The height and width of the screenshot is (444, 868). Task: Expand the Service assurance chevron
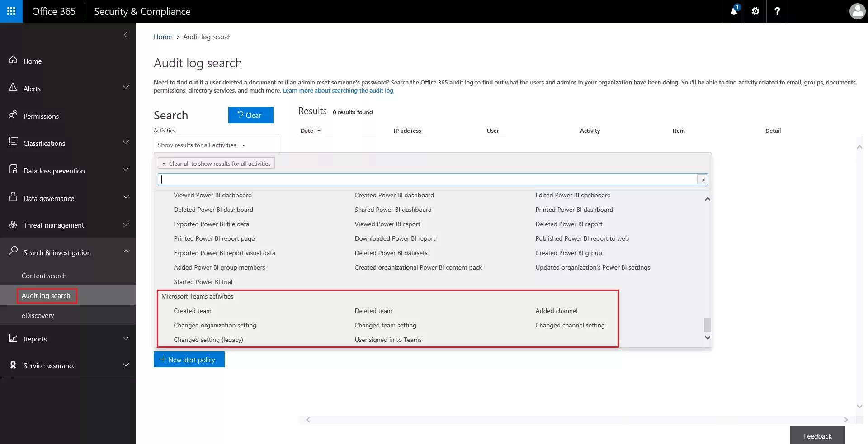(x=126, y=365)
